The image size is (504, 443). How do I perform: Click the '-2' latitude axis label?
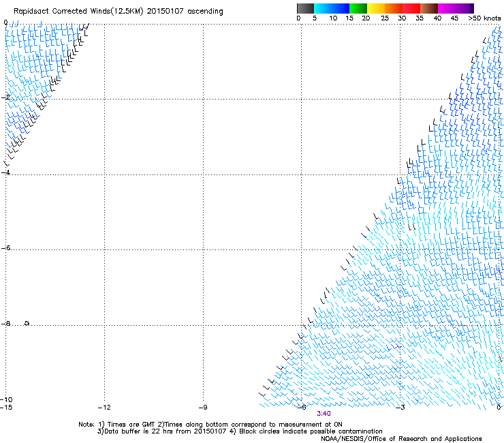click(5, 97)
